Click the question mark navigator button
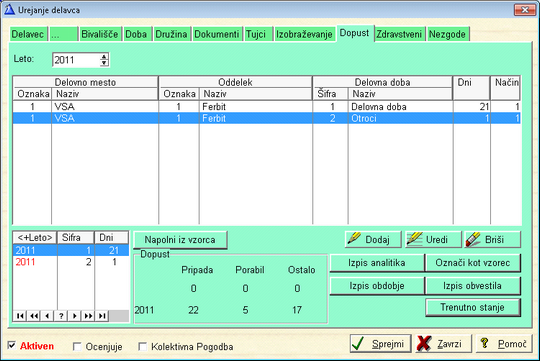The image size is (540, 361). tap(61, 316)
